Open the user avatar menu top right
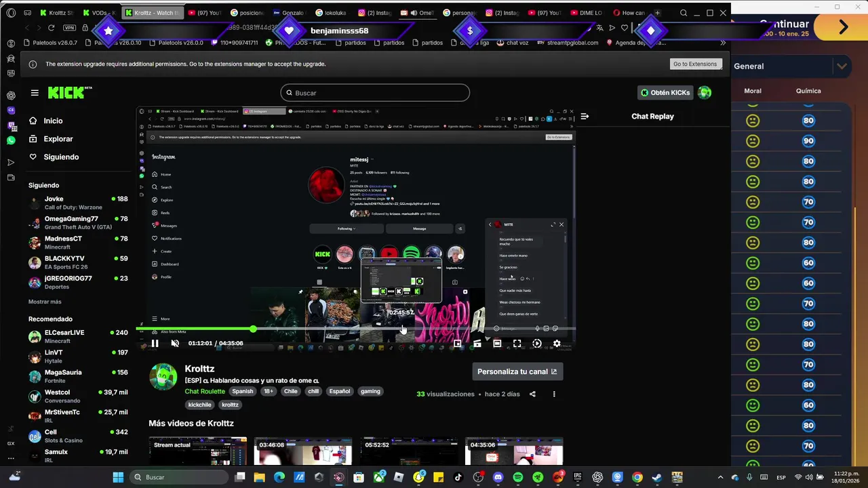Screen dimensions: 868x488 tap(705, 93)
